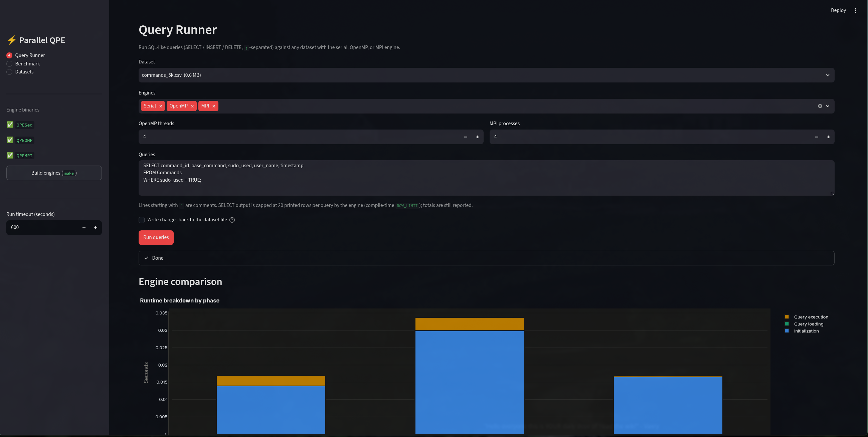Decrease OpenMP threads with minus
This screenshot has width=868, height=437.
tap(466, 137)
